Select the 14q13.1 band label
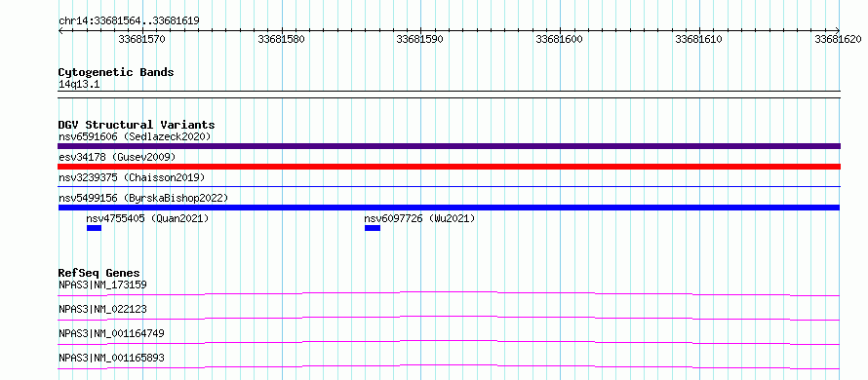Screen dimensions: 868x380 (x=79, y=85)
